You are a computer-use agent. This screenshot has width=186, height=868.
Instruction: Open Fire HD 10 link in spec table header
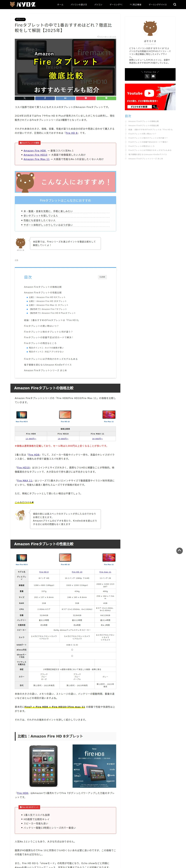77,572
